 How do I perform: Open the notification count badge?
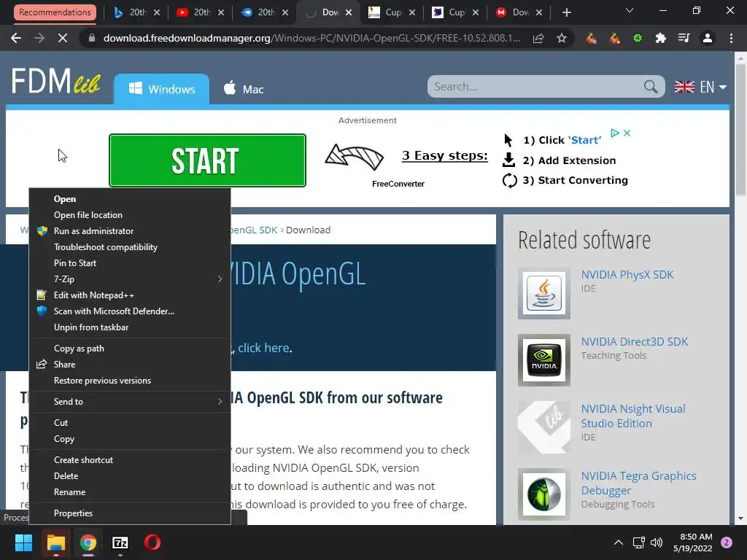coord(727,542)
